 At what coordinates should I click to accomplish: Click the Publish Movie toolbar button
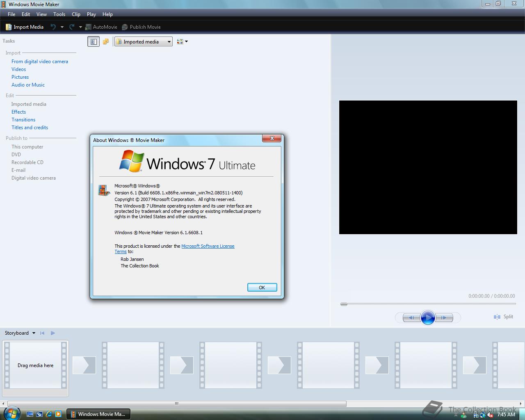(x=141, y=27)
